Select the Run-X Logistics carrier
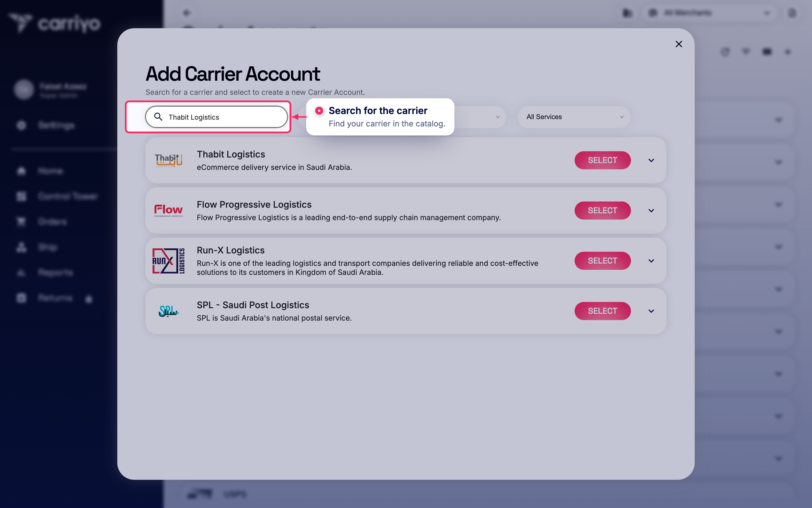 point(603,261)
